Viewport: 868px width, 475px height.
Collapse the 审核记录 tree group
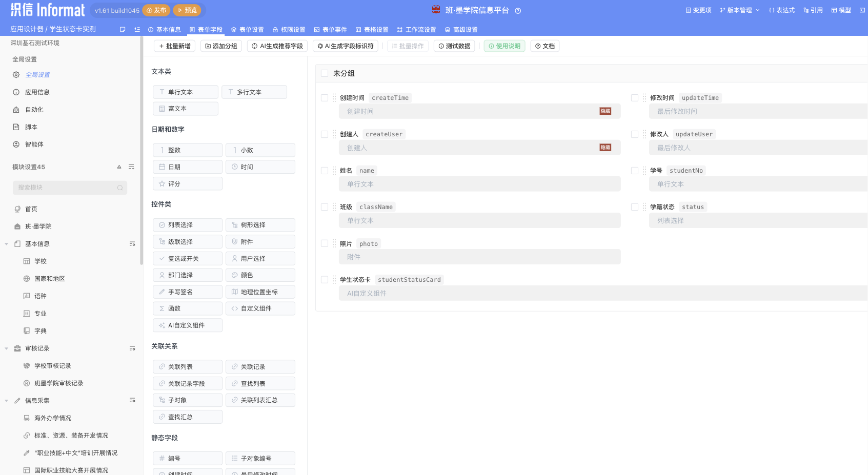pyautogui.click(x=6, y=348)
